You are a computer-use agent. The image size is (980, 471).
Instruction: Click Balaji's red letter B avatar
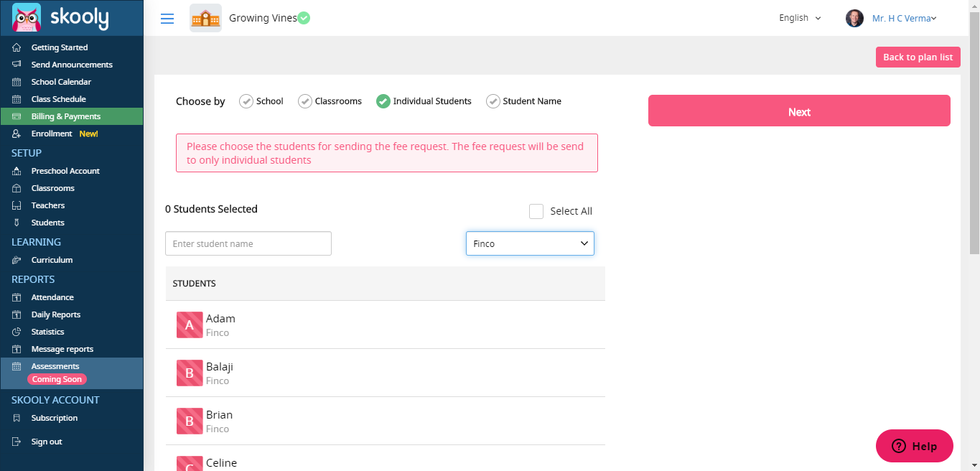[x=190, y=373]
